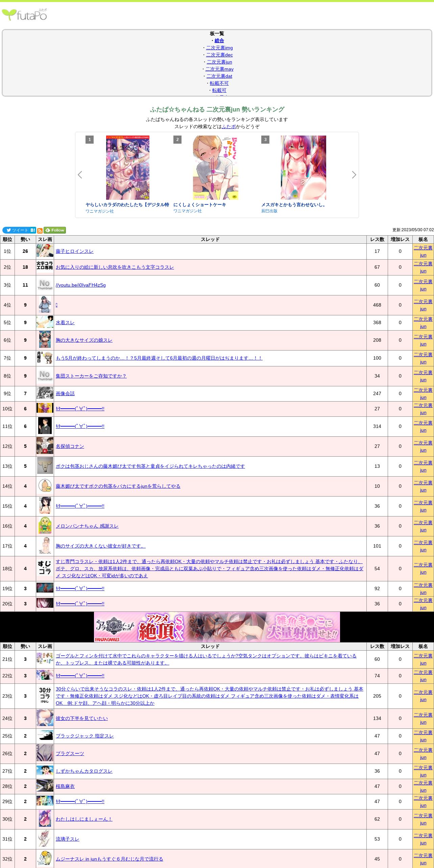Open 転載不可 link in board list
Screen dimensions: 434x868
click(219, 83)
